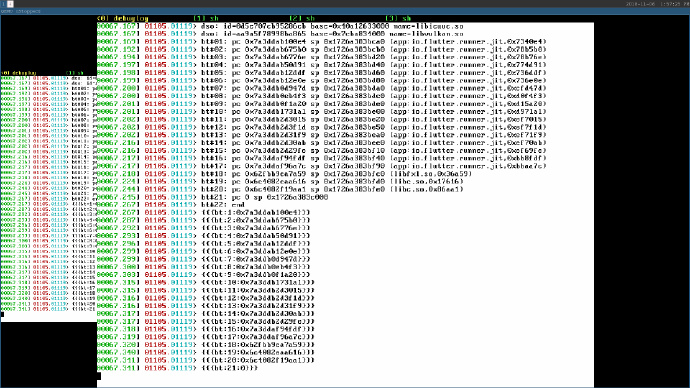690x388 pixels.
Task: Click the bt#19 libc.so backtrace line
Action: (280, 181)
